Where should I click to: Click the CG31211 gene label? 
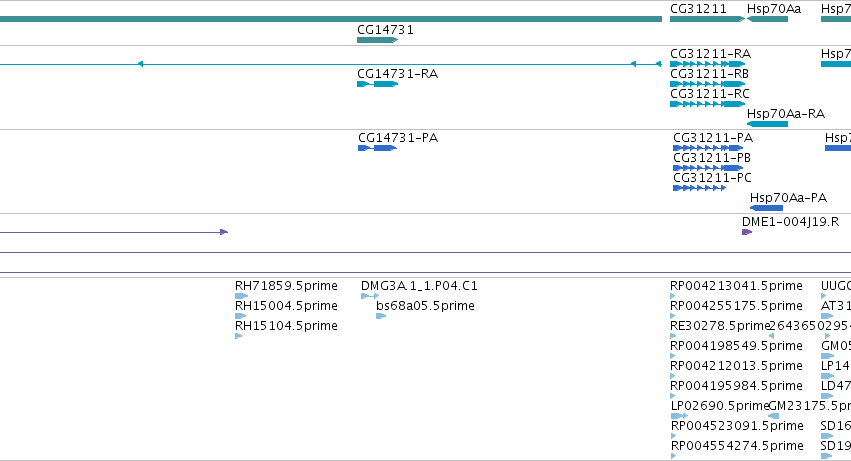[x=698, y=9]
